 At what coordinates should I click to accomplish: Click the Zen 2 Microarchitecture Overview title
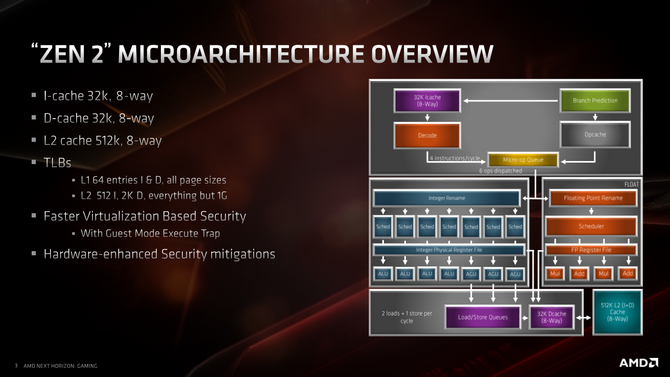tap(263, 54)
